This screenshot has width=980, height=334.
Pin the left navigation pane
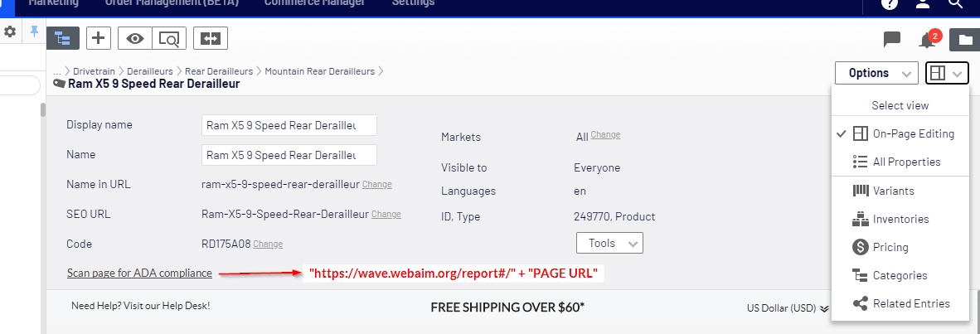point(34,31)
